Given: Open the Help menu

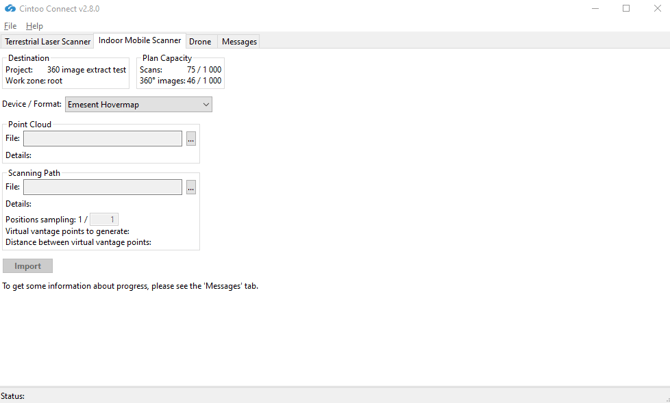Looking at the screenshot, I should tap(34, 26).
